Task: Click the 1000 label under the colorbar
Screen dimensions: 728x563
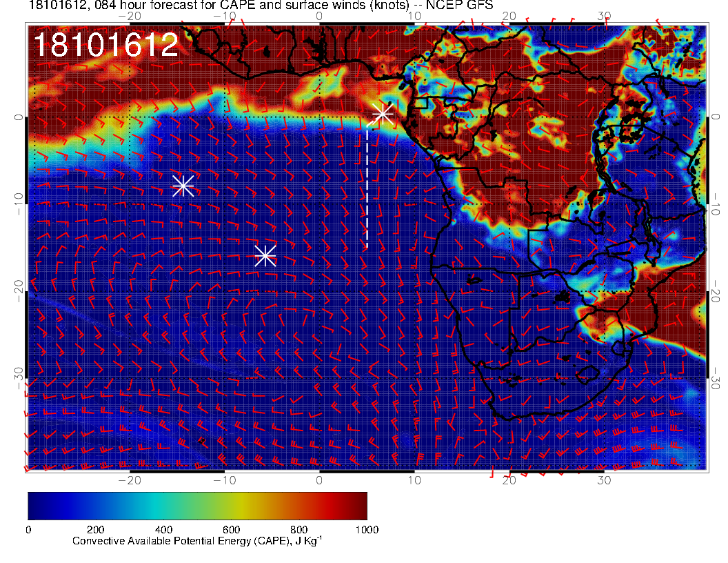Action: [366, 529]
